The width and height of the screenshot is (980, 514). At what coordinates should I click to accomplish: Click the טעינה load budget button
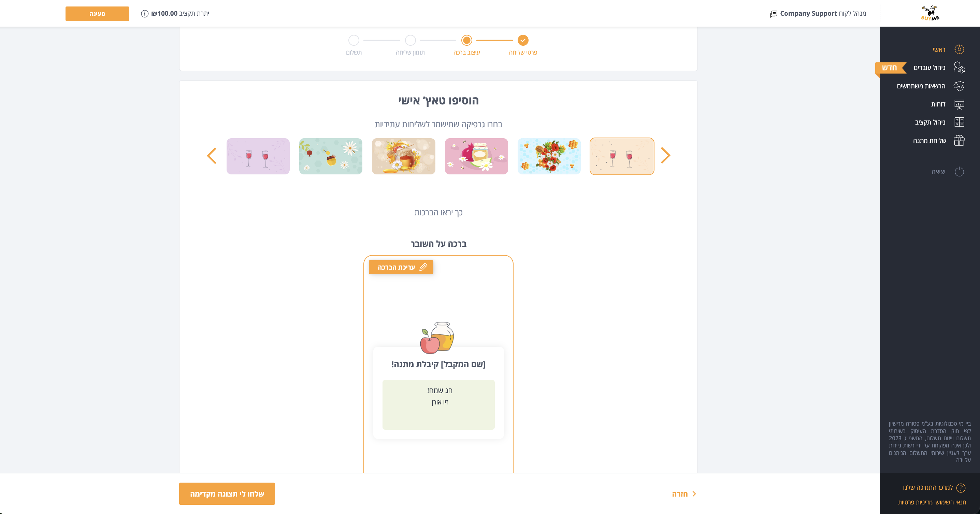97,14
